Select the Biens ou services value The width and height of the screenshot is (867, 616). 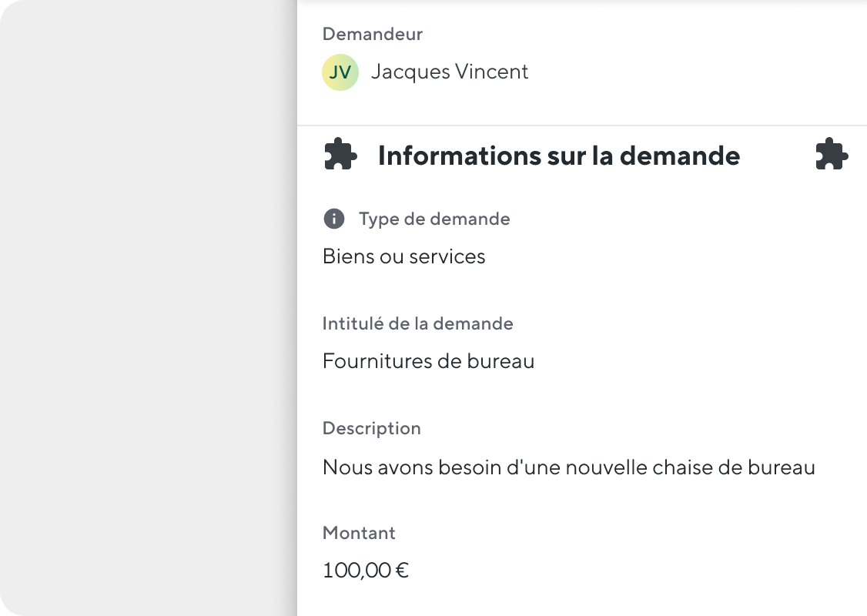[x=403, y=256]
